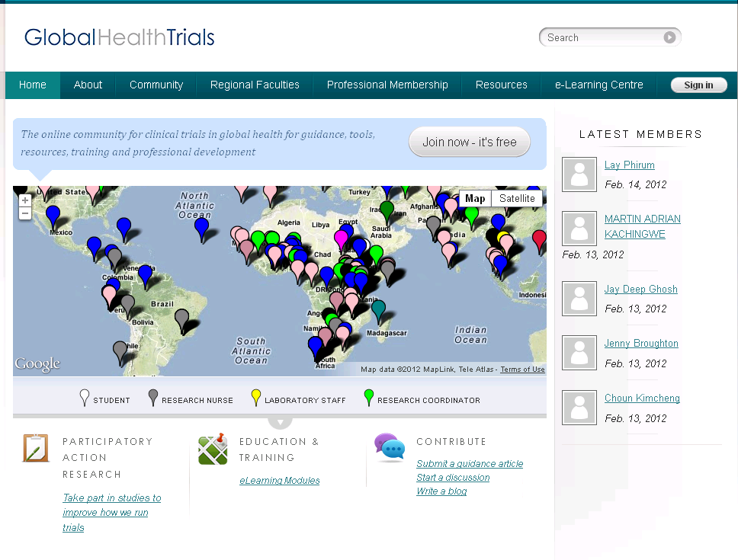Open Martin Adrian Kachingwe profile link
This screenshot has width=738, height=560.
(643, 226)
